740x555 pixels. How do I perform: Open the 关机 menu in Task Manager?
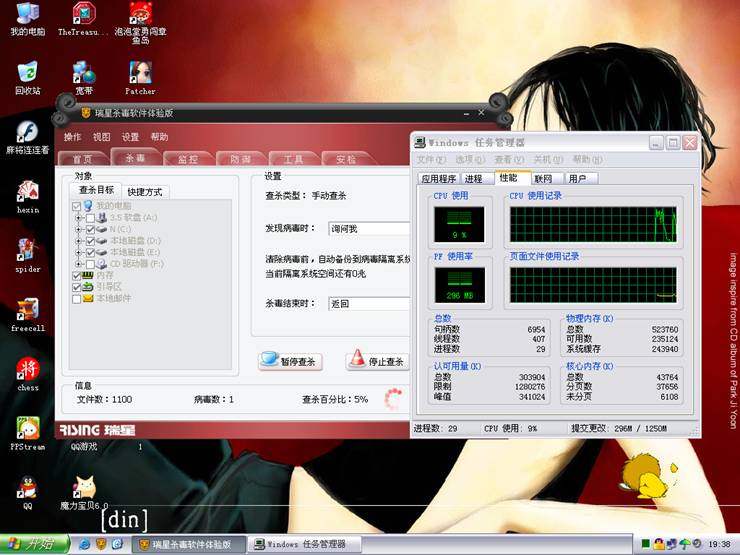click(548, 160)
